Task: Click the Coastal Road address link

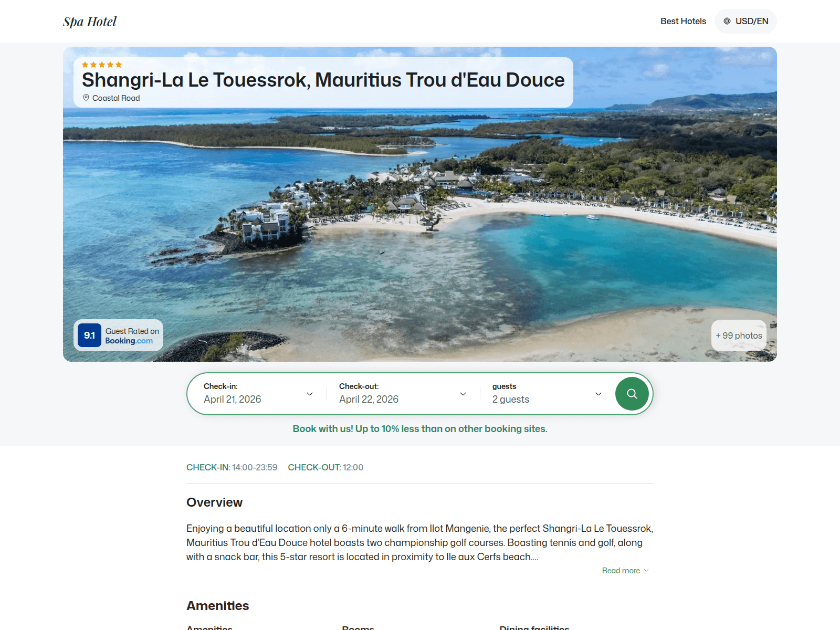Action: pyautogui.click(x=116, y=98)
